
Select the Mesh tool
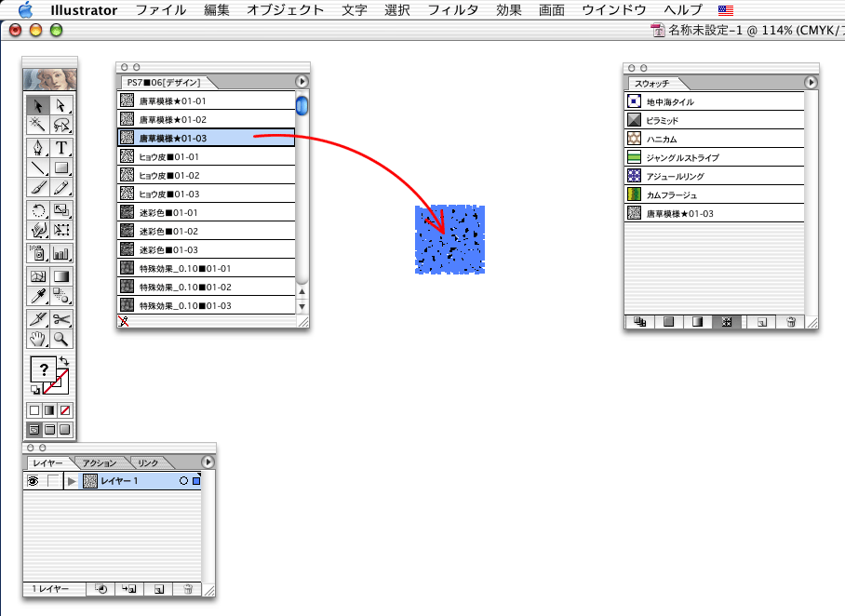click(38, 276)
